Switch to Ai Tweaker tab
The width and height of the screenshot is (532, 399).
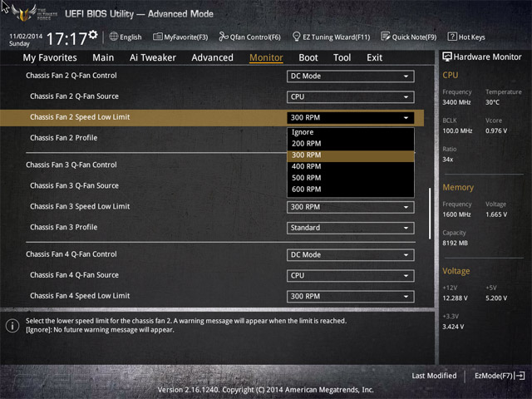tap(153, 57)
